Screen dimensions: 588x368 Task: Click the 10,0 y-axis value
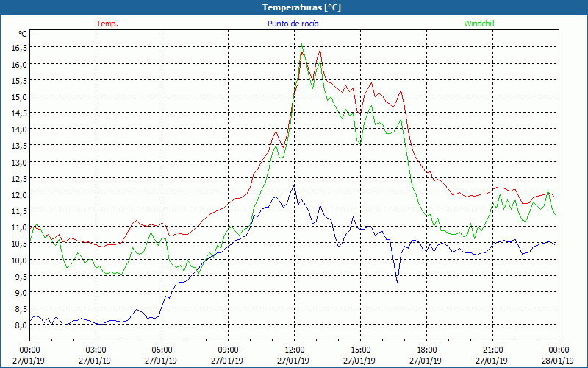click(x=19, y=260)
